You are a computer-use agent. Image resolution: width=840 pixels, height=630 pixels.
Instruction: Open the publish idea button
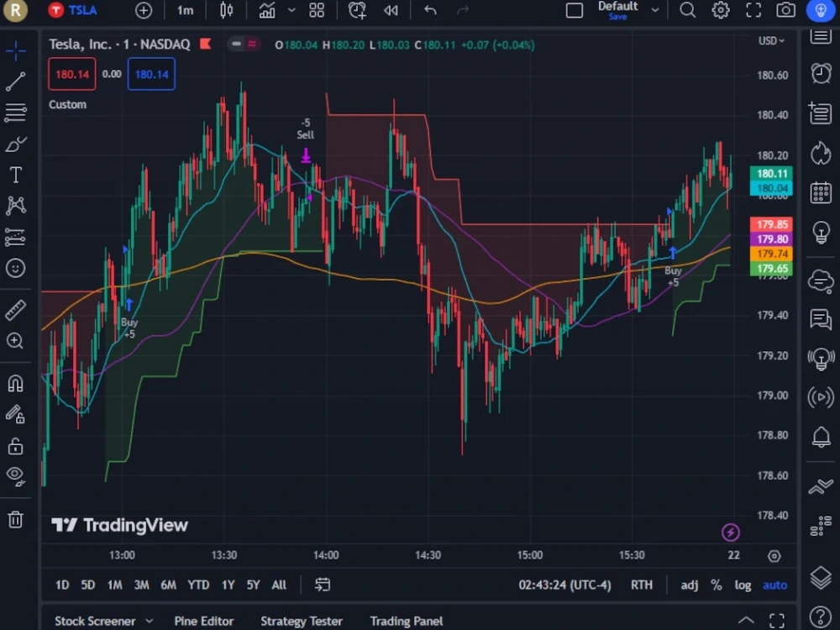point(821,10)
